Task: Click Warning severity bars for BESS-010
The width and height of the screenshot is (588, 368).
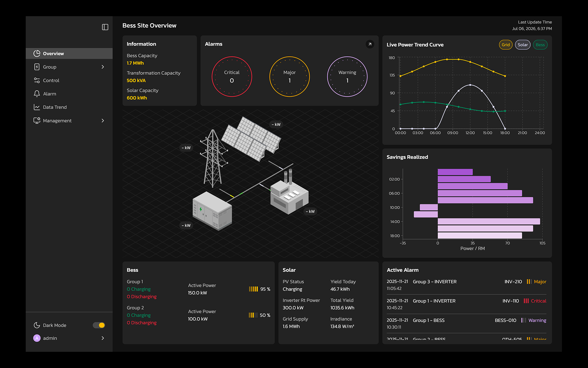Action: click(x=524, y=321)
